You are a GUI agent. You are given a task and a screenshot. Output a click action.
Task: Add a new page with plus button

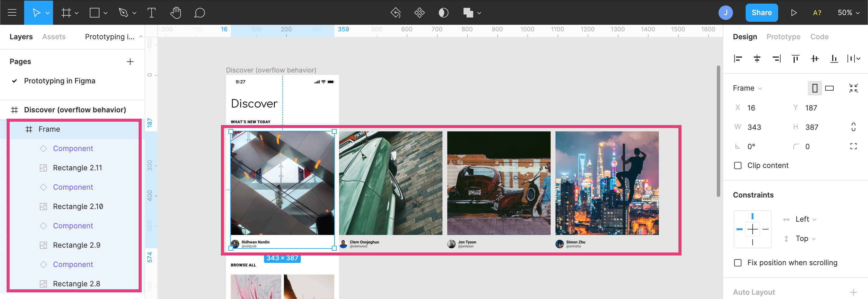[x=130, y=61]
